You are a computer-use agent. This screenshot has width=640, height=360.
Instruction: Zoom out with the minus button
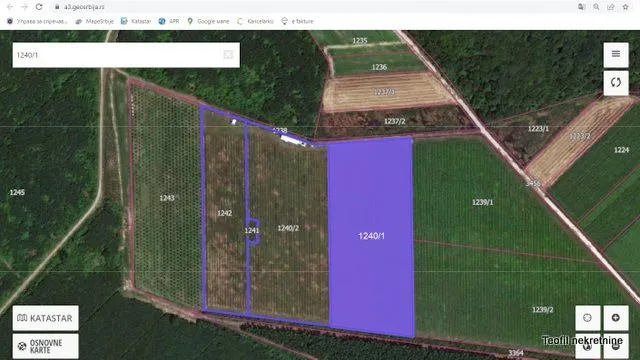coord(616,347)
